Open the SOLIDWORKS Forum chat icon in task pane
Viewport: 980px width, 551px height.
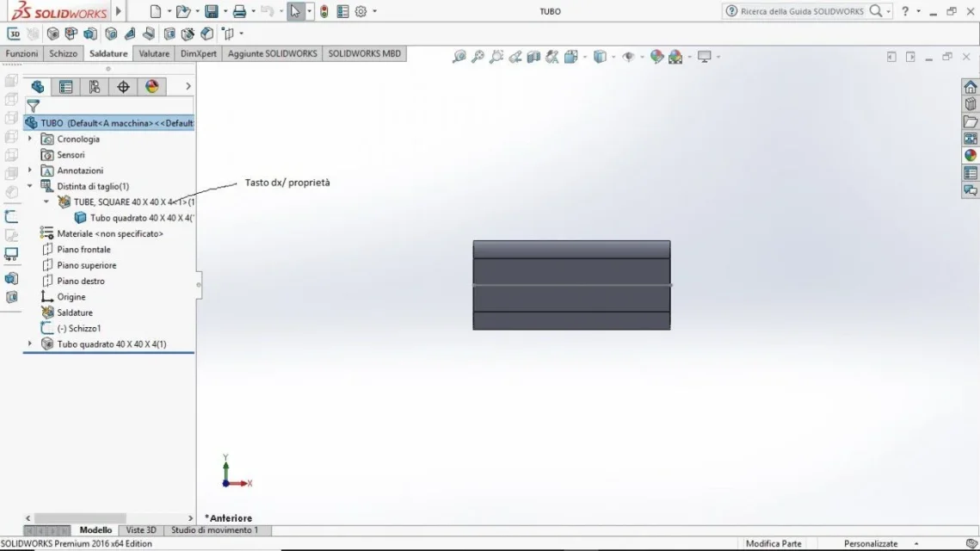970,190
